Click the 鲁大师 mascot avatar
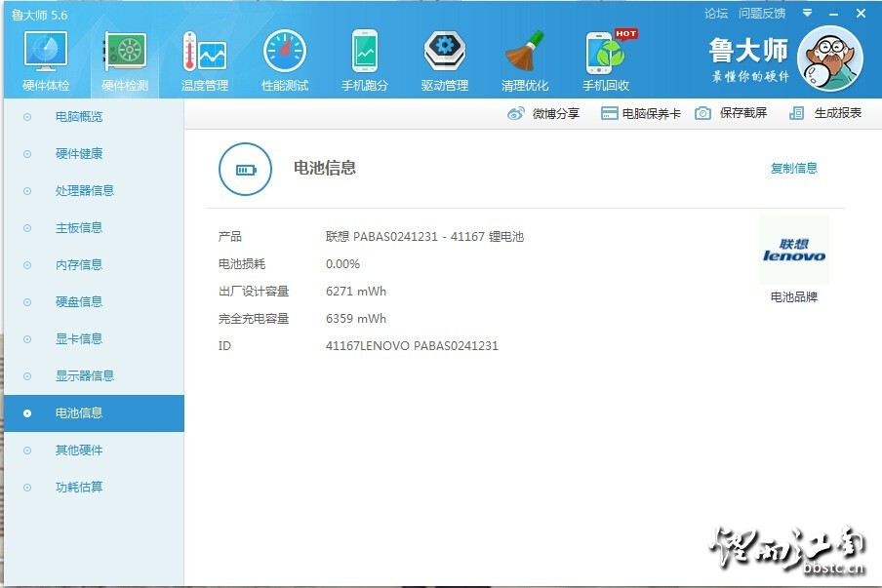This screenshot has width=882, height=588. pos(830,59)
